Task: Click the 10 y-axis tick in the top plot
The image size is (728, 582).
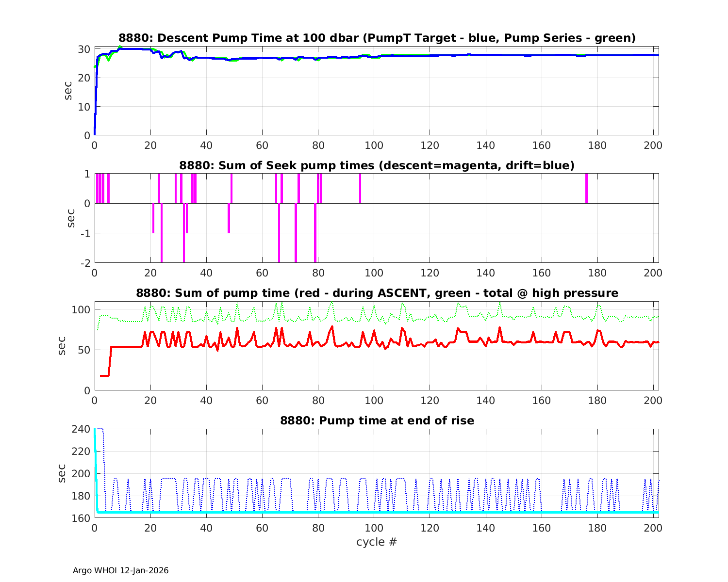Action: click(84, 107)
